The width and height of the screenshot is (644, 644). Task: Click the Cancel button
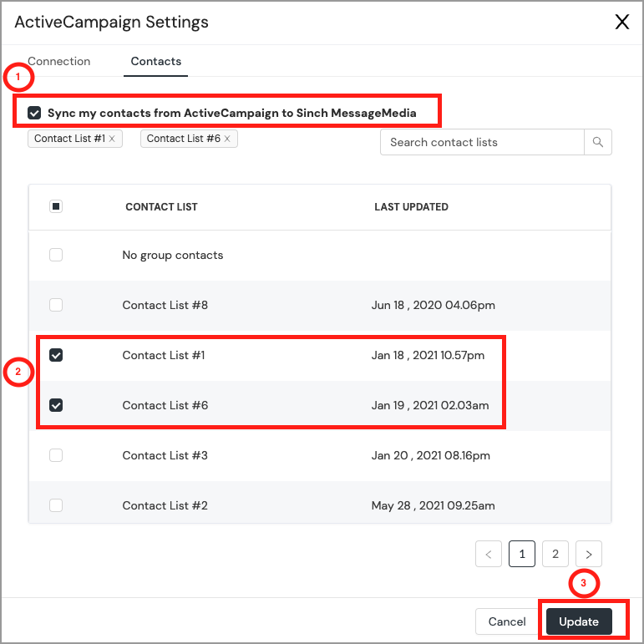click(x=507, y=621)
